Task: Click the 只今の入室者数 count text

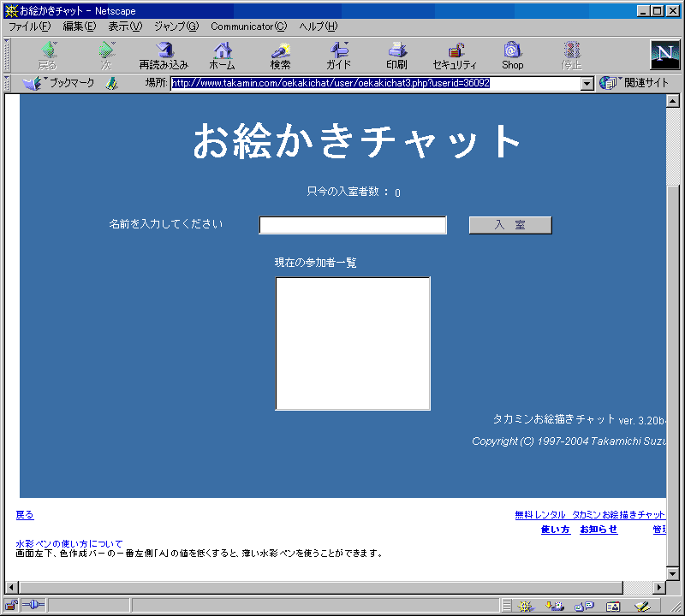Action: point(353,192)
